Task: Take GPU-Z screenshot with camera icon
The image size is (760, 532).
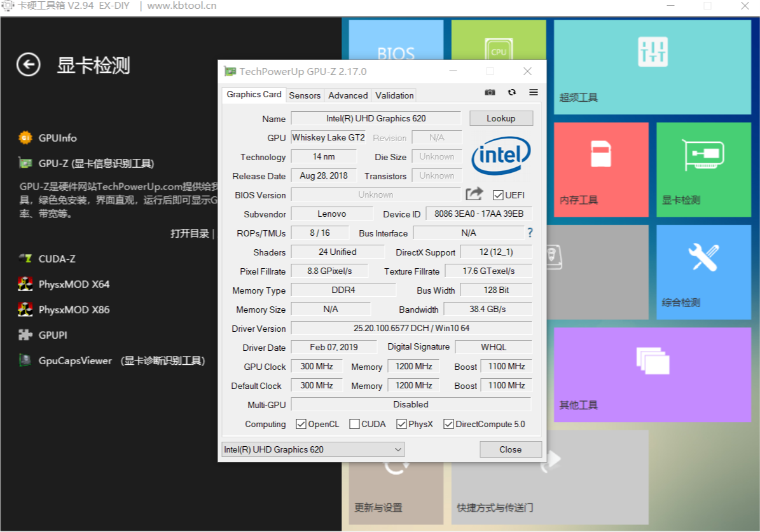Action: [490, 92]
